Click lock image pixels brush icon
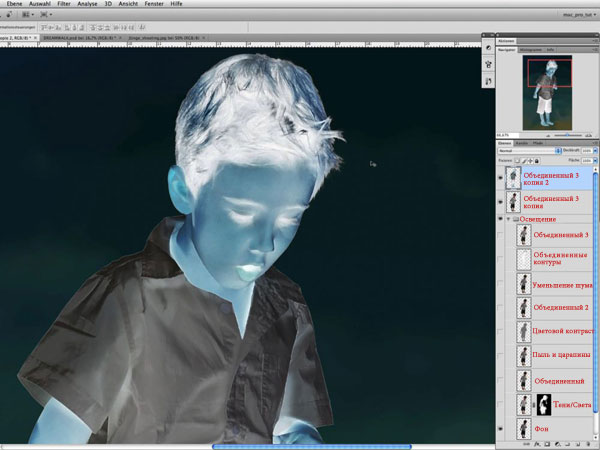The width and height of the screenshot is (600, 450). tap(524, 161)
